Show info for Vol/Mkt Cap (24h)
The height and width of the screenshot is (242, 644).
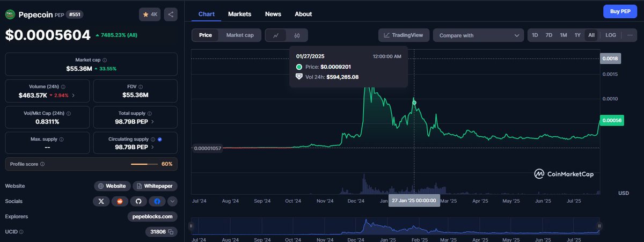pos(68,113)
